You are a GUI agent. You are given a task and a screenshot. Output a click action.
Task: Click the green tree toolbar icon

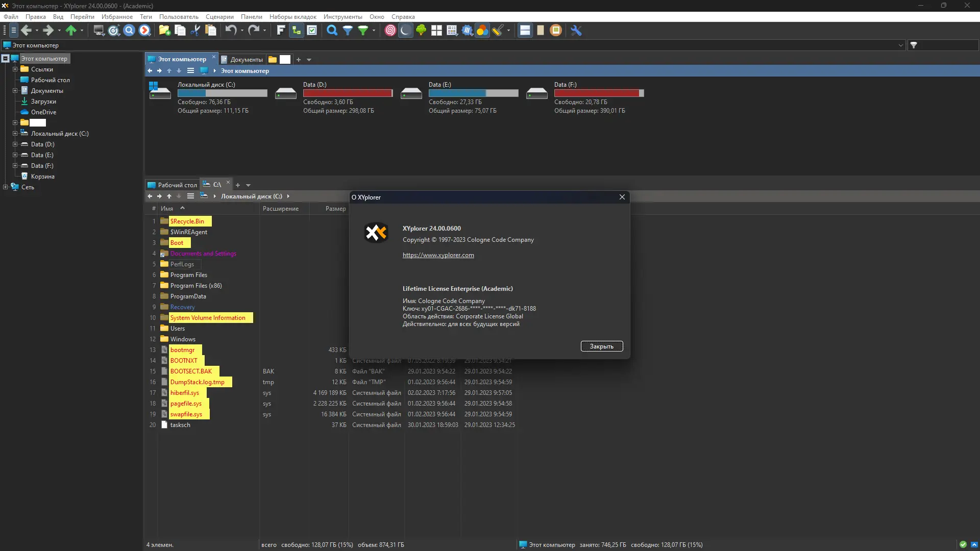point(421,31)
